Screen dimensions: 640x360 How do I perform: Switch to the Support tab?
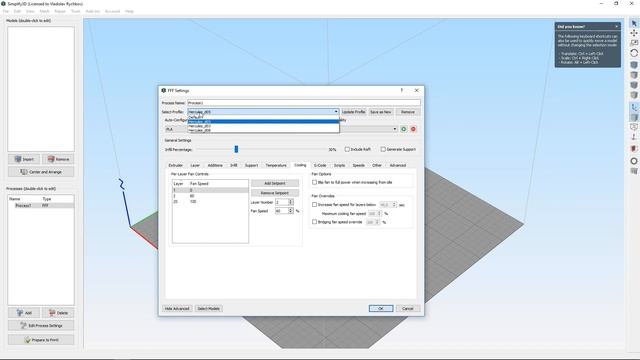(251, 165)
